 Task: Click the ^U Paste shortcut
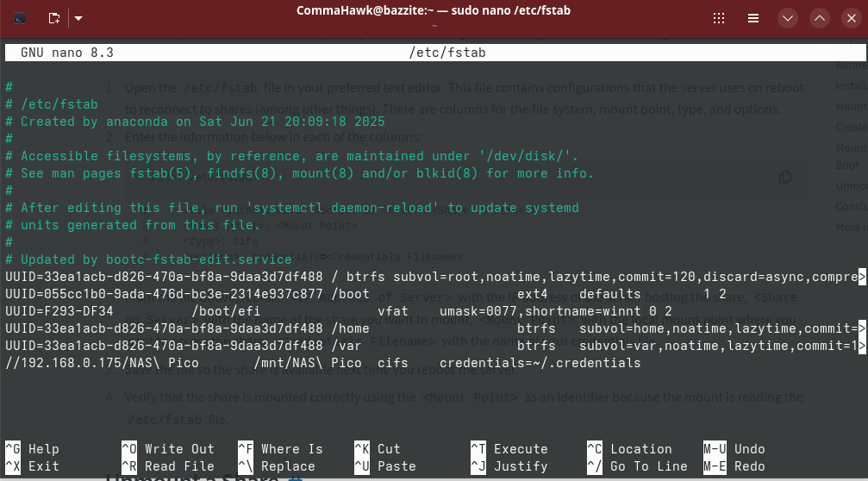pyautogui.click(x=384, y=466)
